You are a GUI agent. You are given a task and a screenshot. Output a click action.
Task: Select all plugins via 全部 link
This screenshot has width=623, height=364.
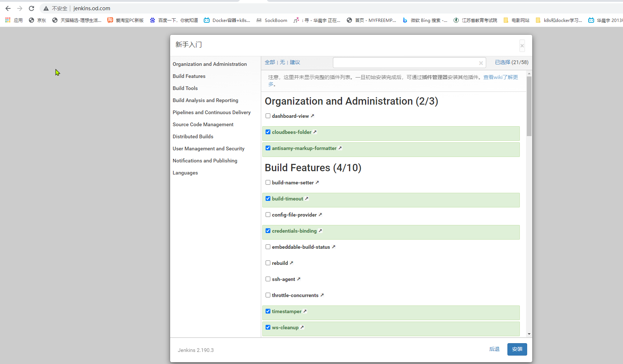(x=270, y=62)
